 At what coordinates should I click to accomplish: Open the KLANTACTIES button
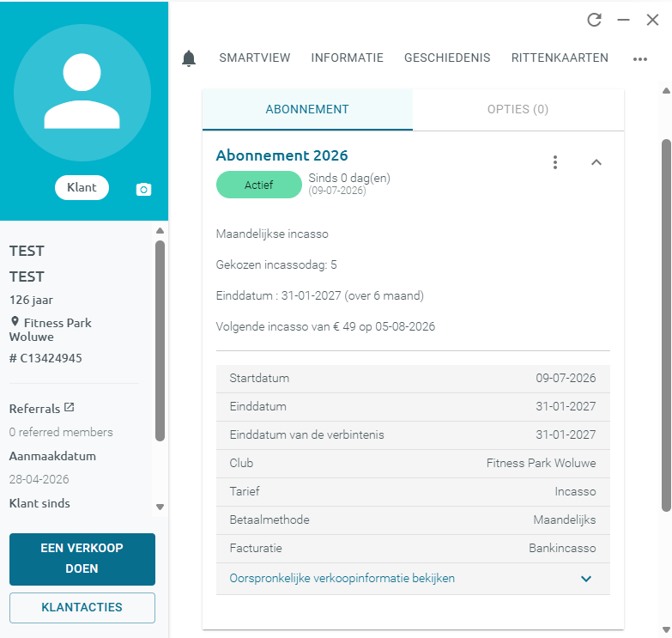coord(82,608)
